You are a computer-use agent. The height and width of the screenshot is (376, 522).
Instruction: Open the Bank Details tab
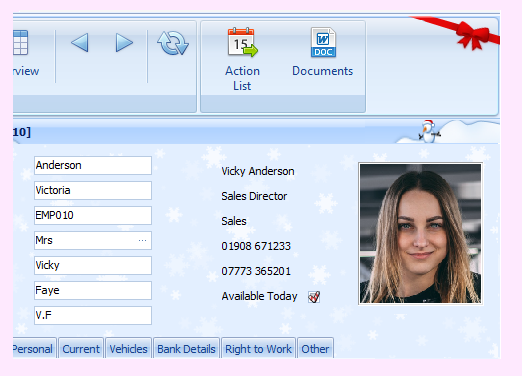[x=186, y=349]
